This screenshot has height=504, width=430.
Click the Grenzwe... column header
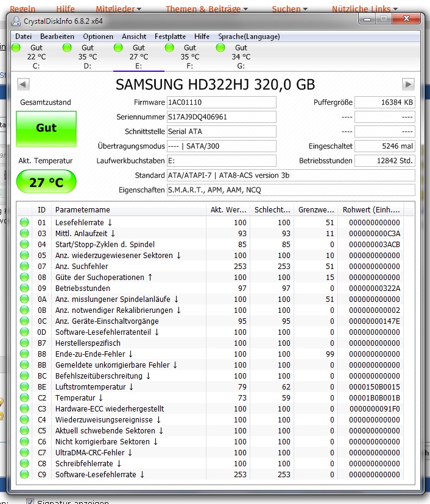pyautogui.click(x=316, y=210)
